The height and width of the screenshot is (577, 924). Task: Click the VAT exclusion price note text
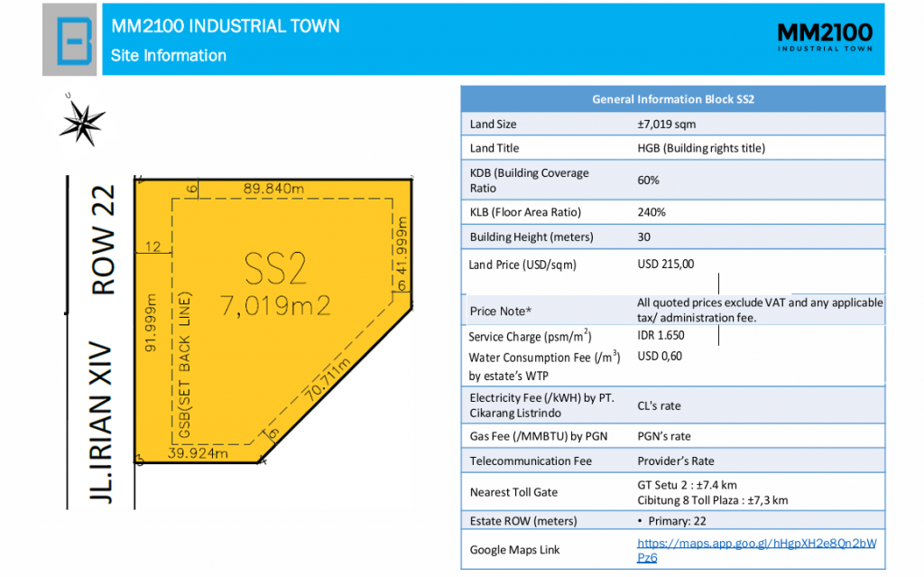[x=760, y=310]
